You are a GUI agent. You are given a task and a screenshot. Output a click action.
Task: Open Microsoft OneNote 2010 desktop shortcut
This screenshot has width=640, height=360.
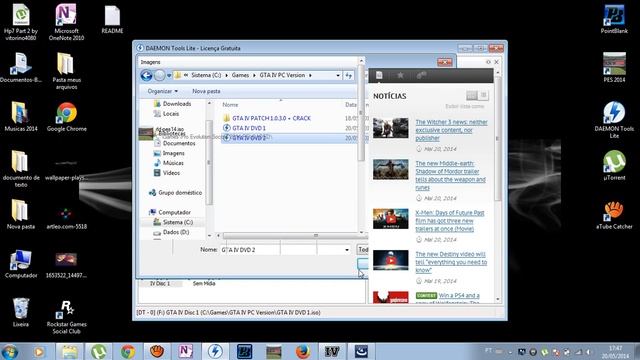click(x=66, y=21)
